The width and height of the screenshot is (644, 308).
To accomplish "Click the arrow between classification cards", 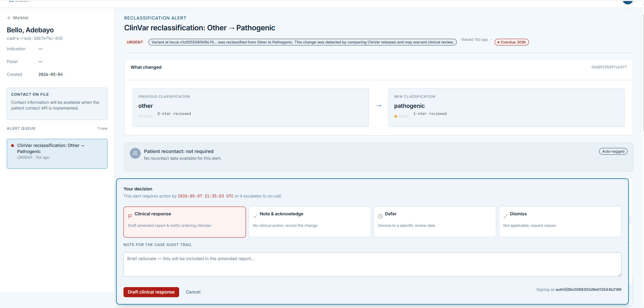I will (x=379, y=106).
